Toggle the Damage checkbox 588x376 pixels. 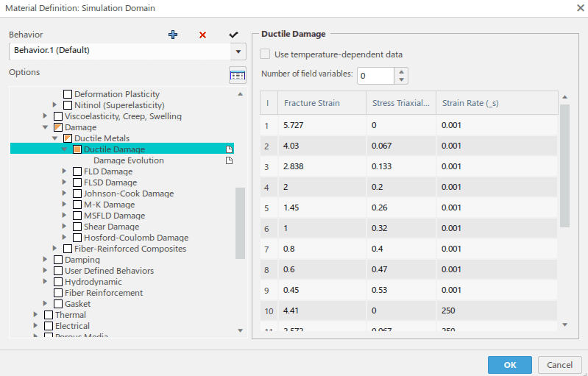point(58,127)
